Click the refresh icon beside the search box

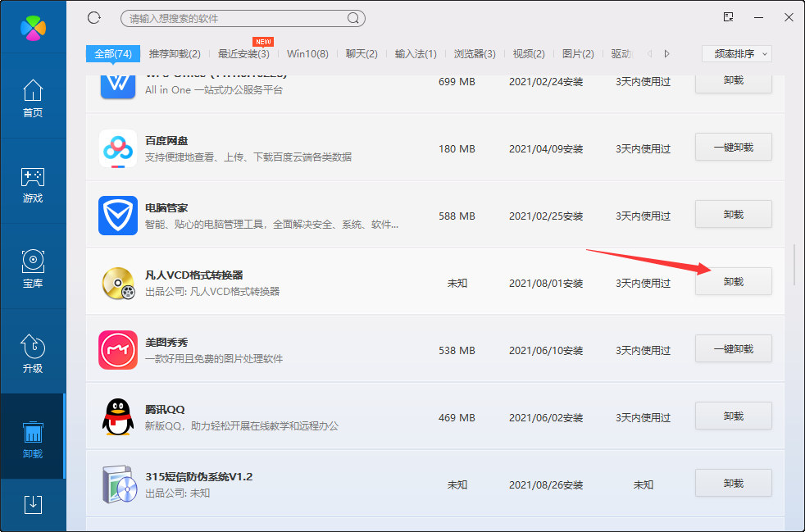tap(94, 18)
